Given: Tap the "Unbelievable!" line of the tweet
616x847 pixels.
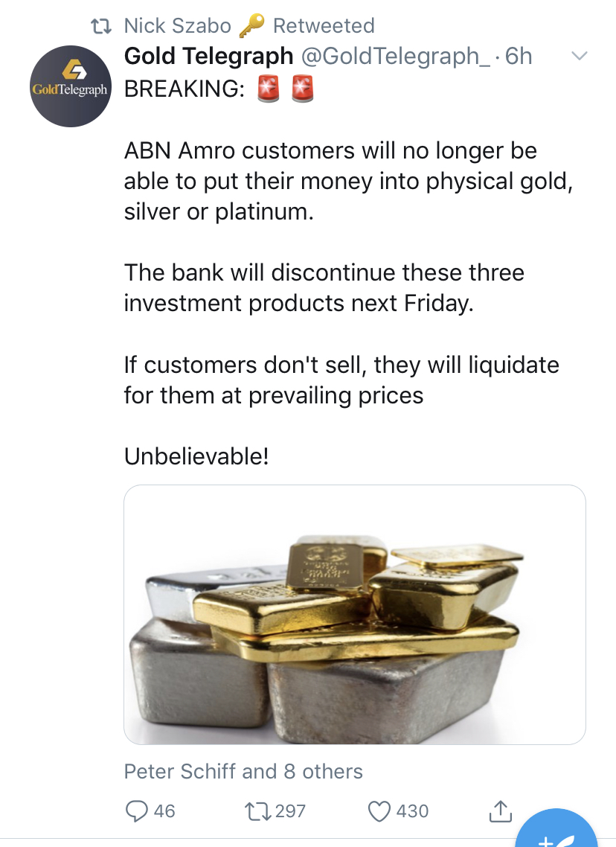Looking at the screenshot, I should pyautogui.click(x=196, y=456).
